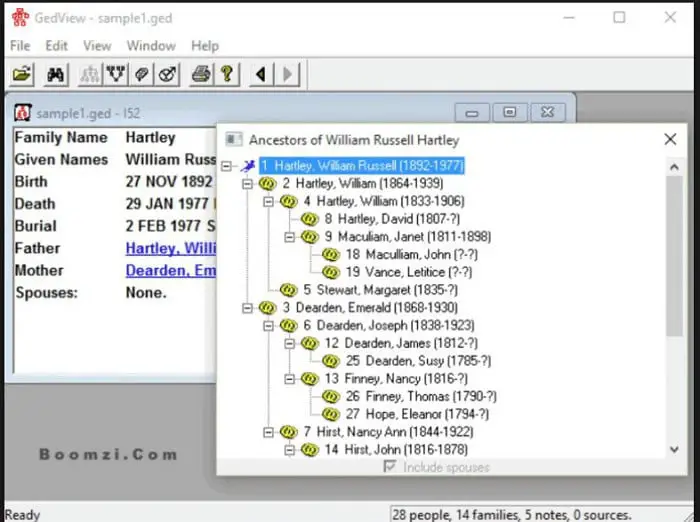Go forward with right arrow icon

288,74
